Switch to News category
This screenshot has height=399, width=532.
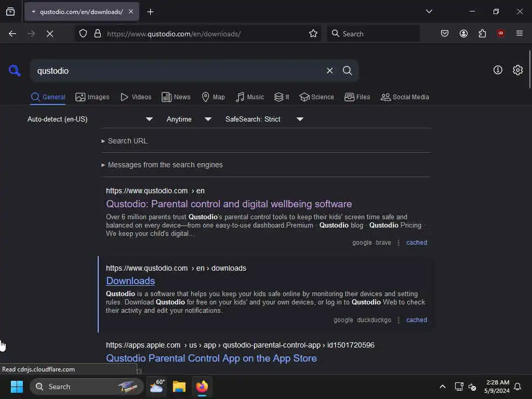tap(176, 97)
